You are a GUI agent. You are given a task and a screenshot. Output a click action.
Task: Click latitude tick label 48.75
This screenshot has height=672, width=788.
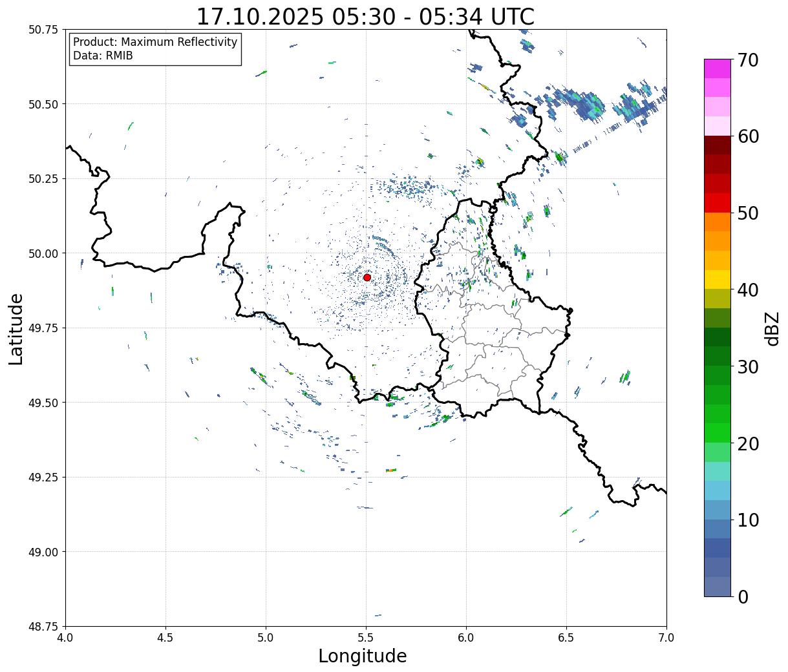pyautogui.click(x=43, y=627)
